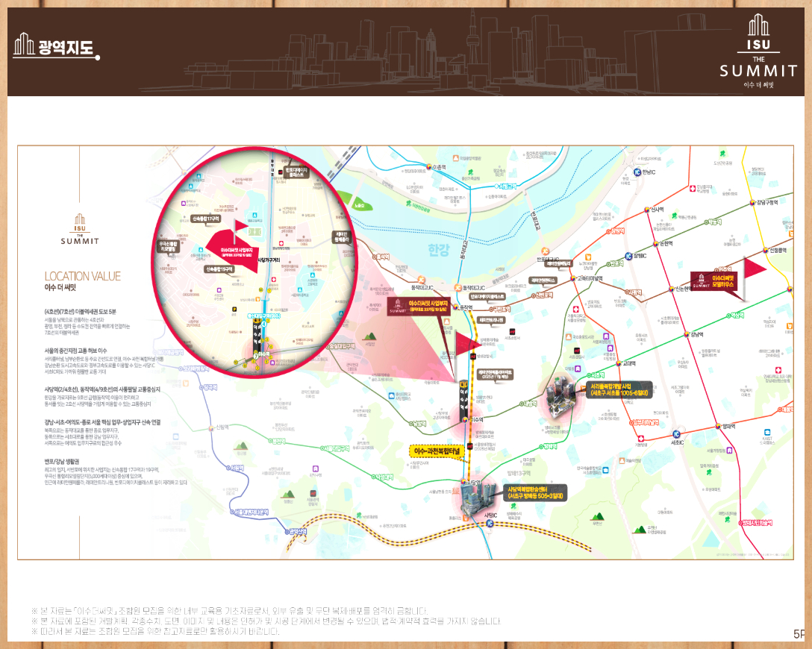Click the 낙성대역 station label
This screenshot has height=649, width=812.
[385, 477]
